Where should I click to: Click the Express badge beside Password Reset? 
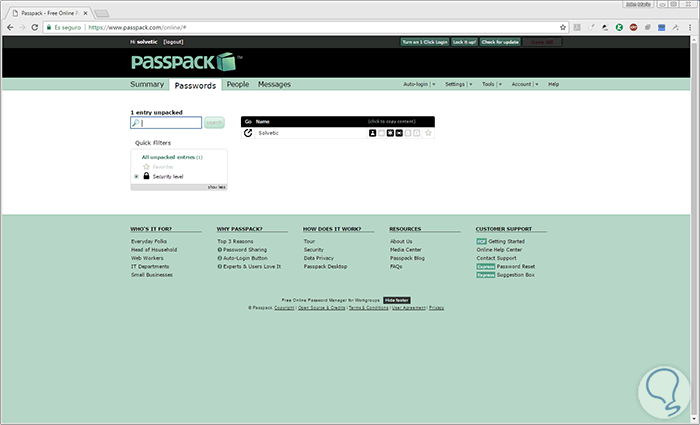point(486,267)
